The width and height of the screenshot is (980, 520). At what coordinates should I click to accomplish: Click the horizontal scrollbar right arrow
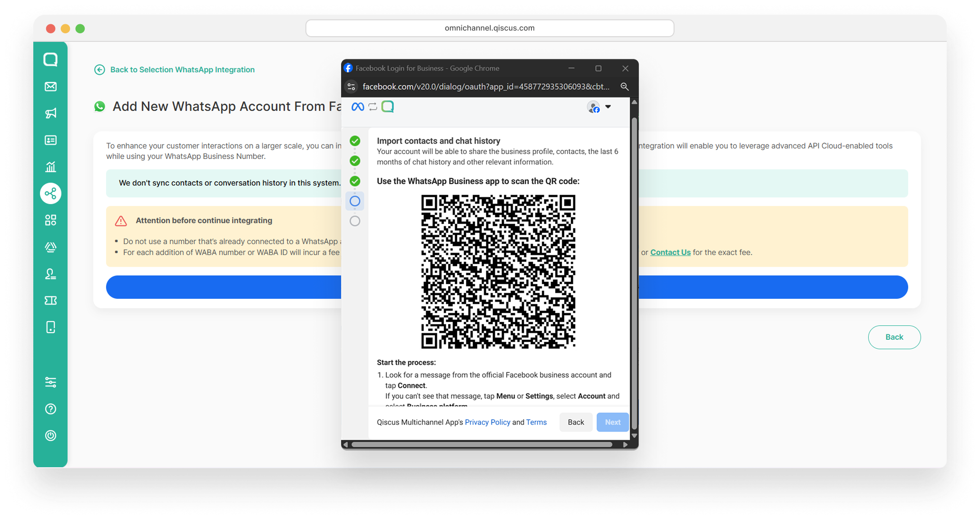[x=625, y=444]
